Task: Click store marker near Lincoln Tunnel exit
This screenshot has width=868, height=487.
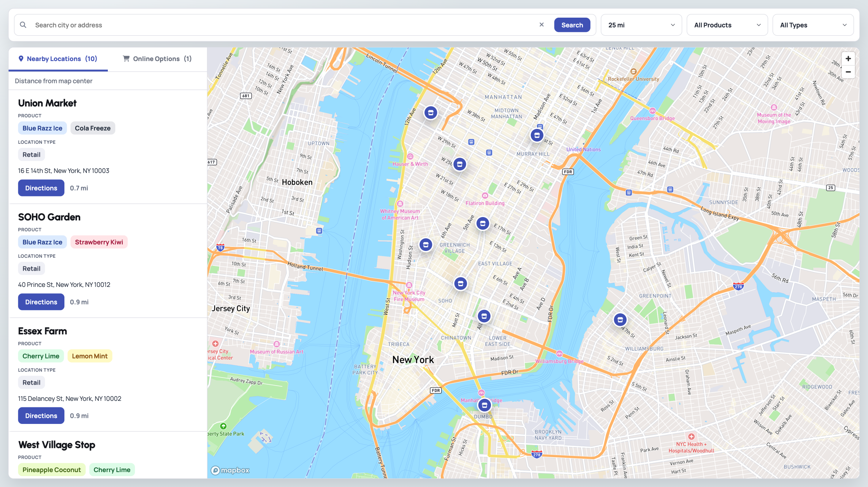Action: 431,113
